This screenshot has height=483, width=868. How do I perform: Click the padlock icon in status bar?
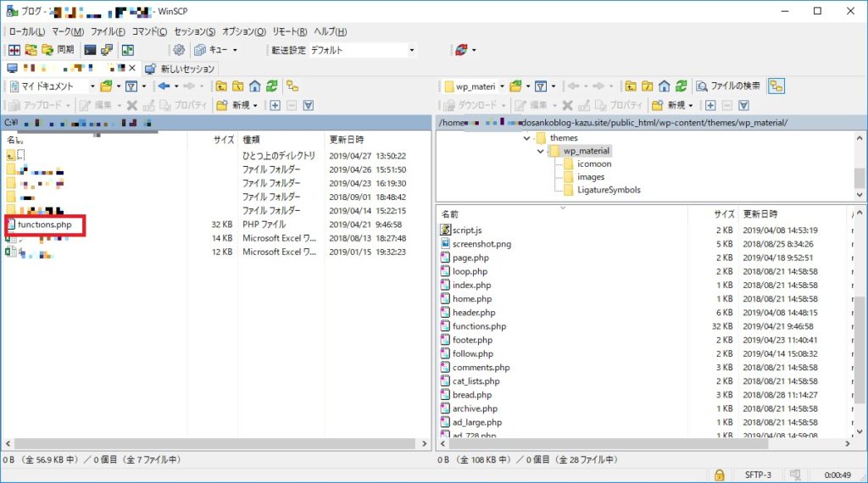point(719,475)
